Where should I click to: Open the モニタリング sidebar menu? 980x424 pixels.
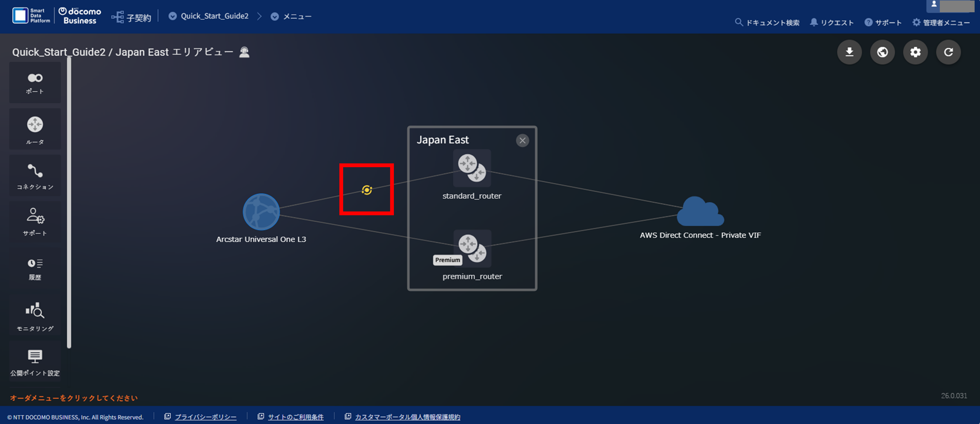click(35, 315)
